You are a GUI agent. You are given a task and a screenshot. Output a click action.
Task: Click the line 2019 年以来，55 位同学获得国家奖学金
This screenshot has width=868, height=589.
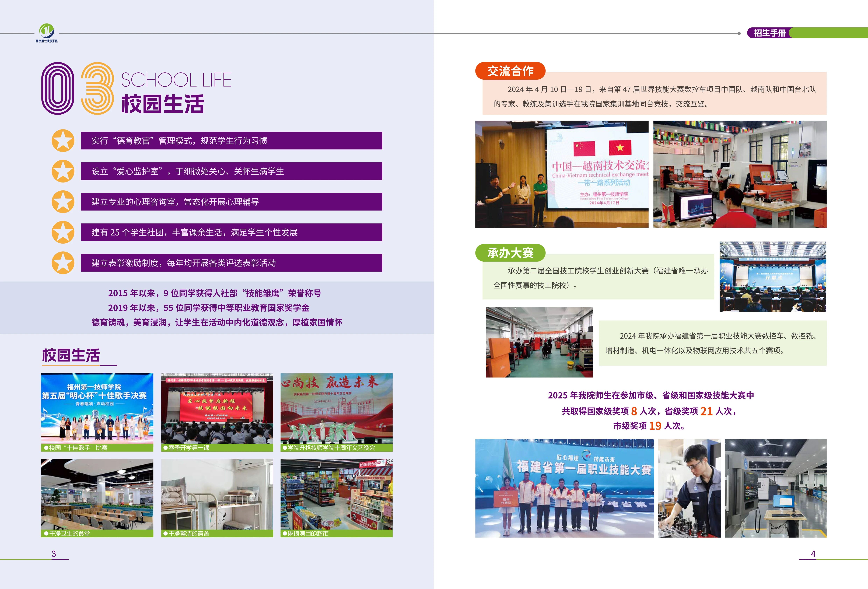(209, 308)
